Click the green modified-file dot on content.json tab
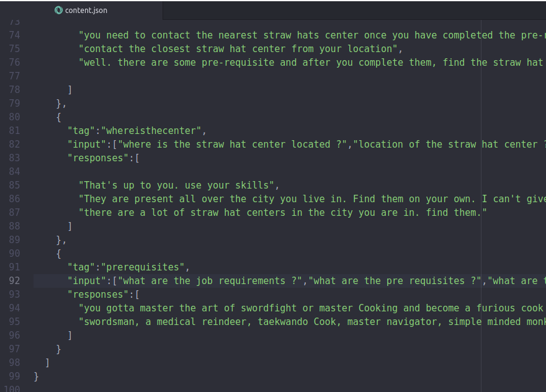The height and width of the screenshot is (392, 546). coord(58,10)
